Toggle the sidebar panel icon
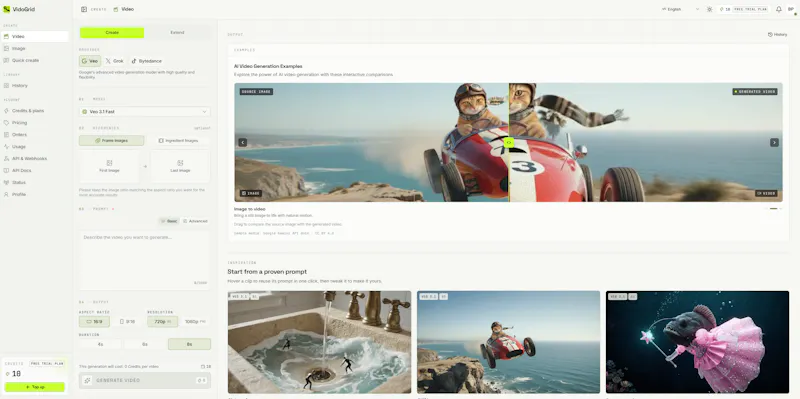The height and width of the screenshot is (399, 800). tap(84, 9)
